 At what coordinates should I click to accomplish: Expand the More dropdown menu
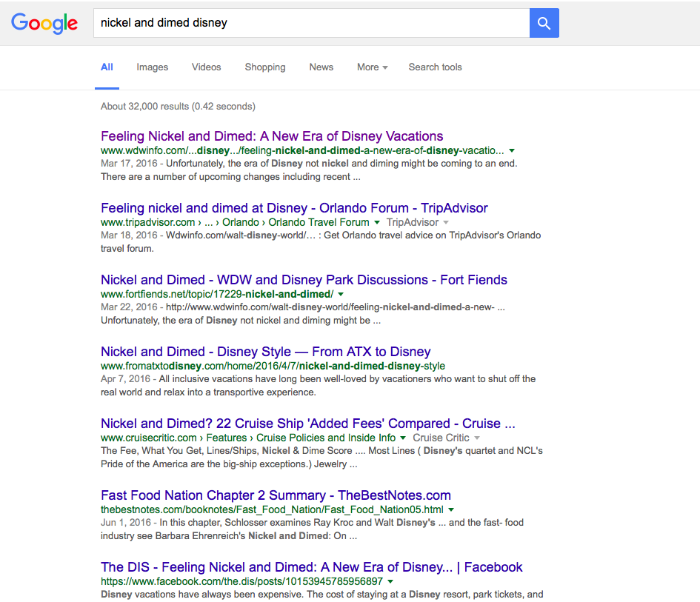[373, 67]
